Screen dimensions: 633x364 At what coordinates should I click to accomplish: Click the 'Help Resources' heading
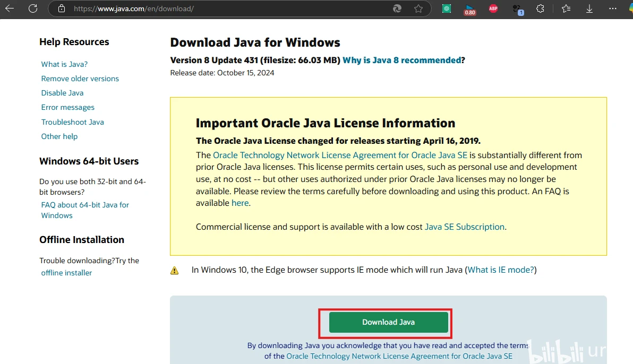click(x=74, y=42)
